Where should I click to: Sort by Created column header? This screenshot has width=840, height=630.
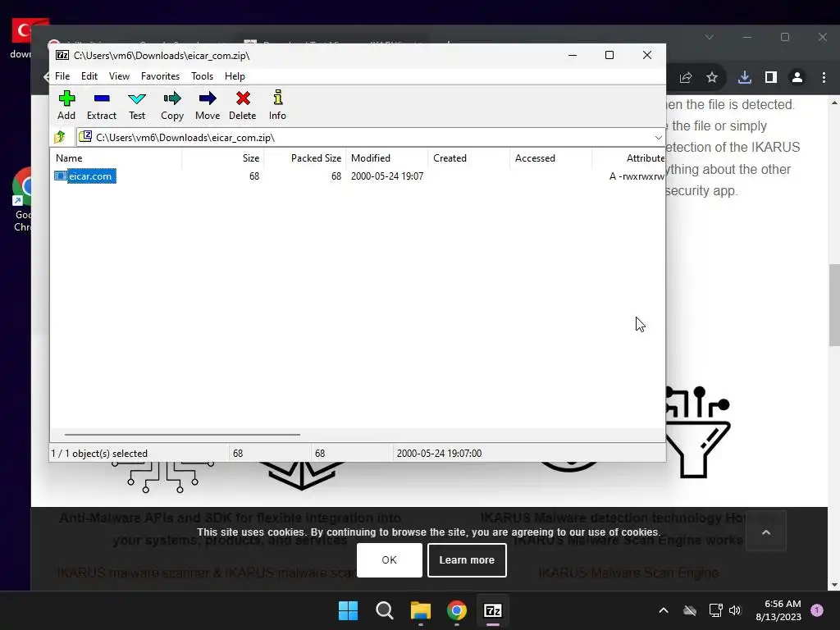(468, 158)
